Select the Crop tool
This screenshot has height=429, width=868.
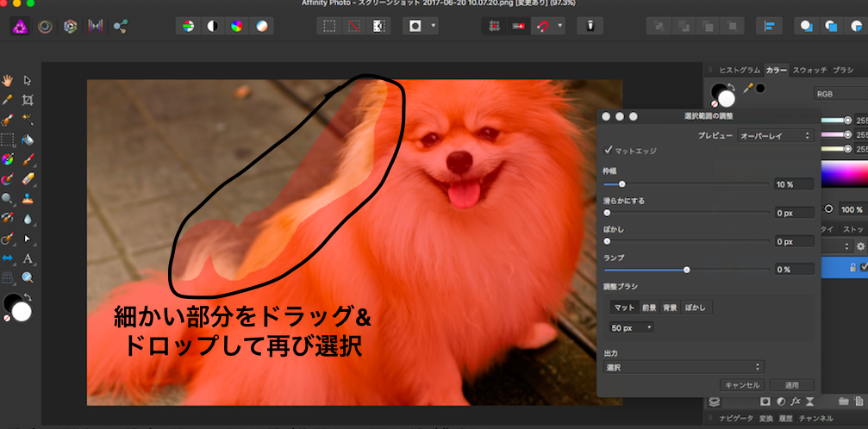click(28, 100)
